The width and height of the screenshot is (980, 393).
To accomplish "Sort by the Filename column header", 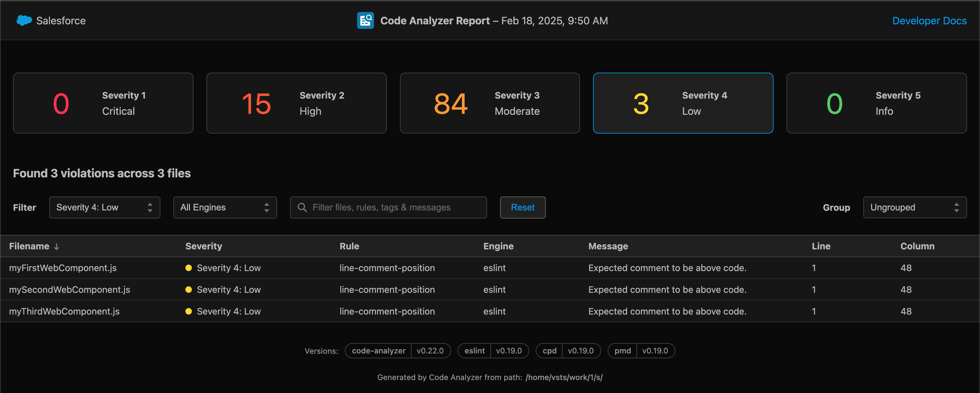I will pos(29,246).
